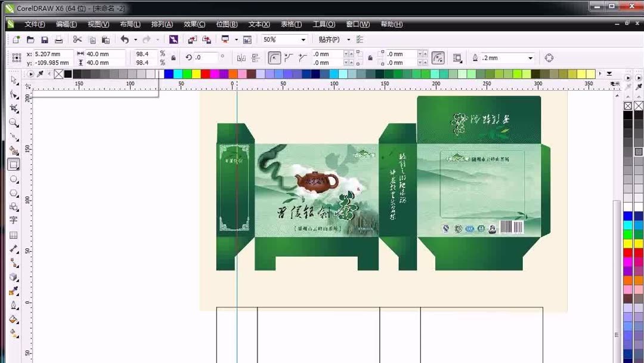Click the Paste icon in the toolbar

point(107,39)
